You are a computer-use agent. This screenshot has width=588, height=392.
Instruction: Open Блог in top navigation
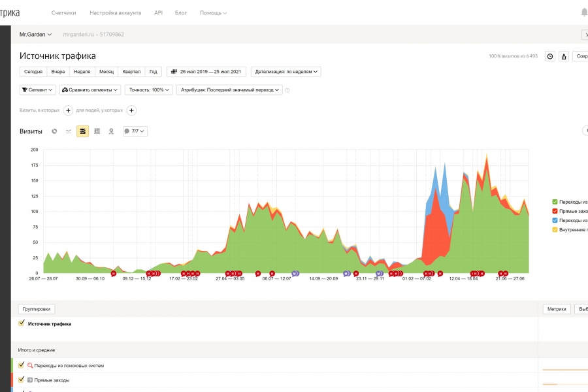[181, 13]
